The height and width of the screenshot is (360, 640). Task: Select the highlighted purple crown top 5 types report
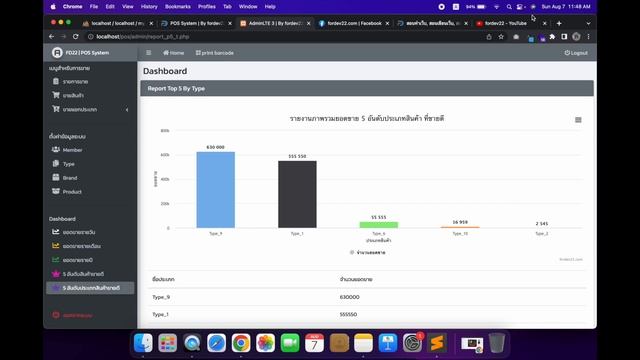(x=90, y=288)
